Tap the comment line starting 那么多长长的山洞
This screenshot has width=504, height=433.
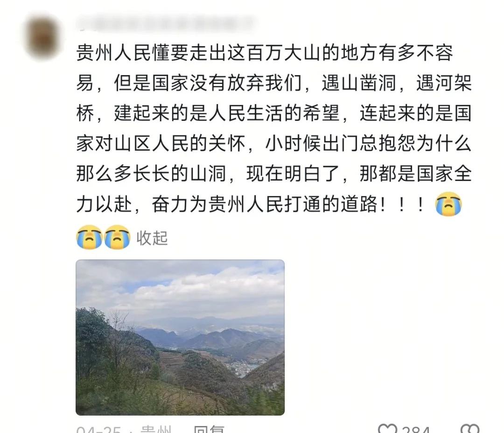(274, 174)
